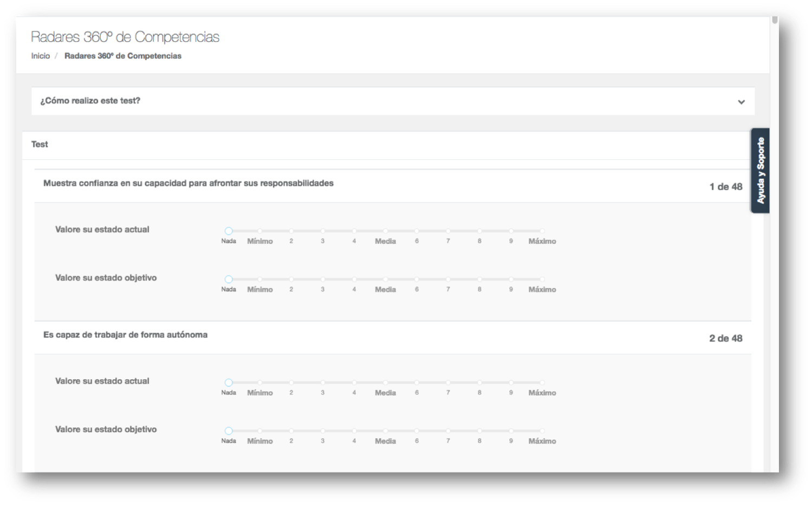Set question 2 estado objetivo slider to 6
This screenshot has width=812, height=506.
[417, 431]
